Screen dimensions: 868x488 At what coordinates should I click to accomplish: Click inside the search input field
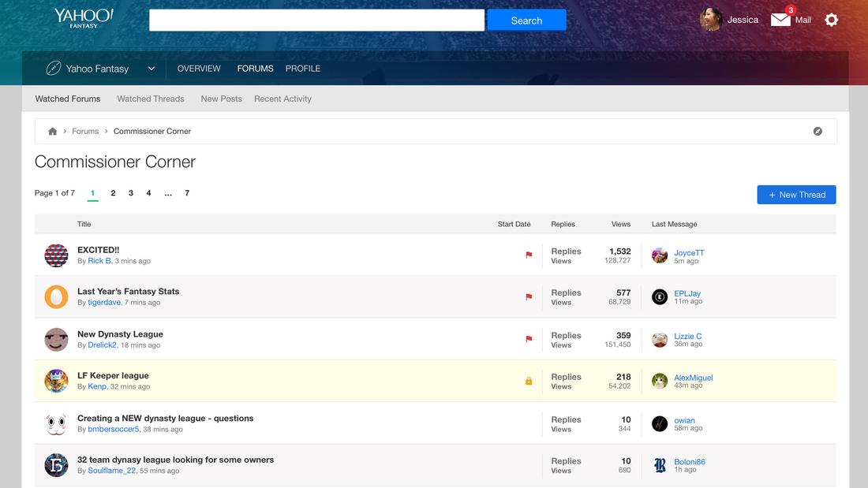click(x=316, y=20)
